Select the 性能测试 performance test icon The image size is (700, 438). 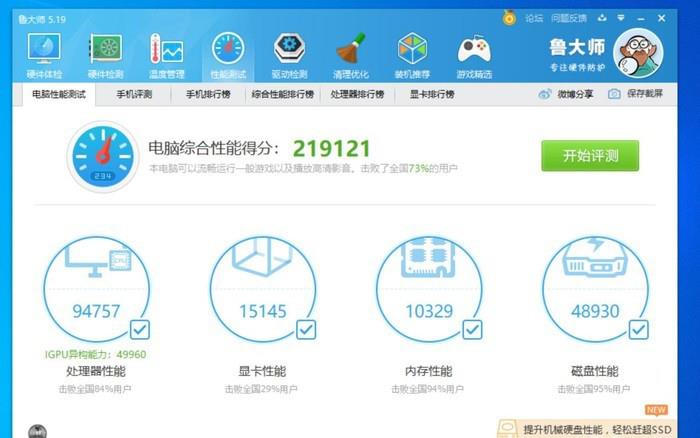[x=228, y=55]
